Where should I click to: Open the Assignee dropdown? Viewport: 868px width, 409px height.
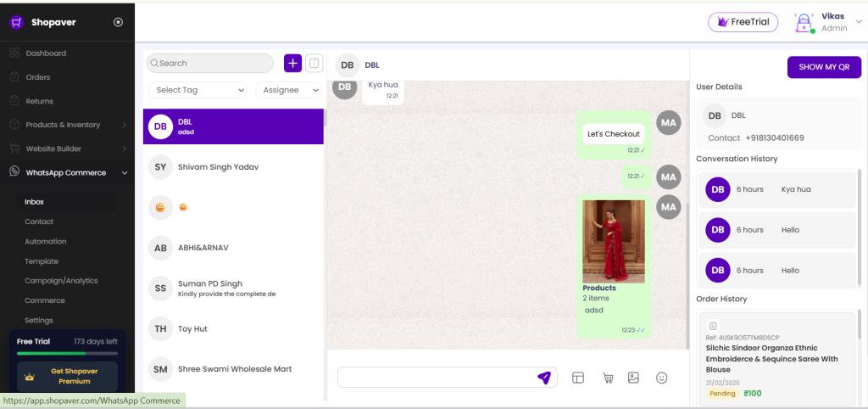pos(288,90)
